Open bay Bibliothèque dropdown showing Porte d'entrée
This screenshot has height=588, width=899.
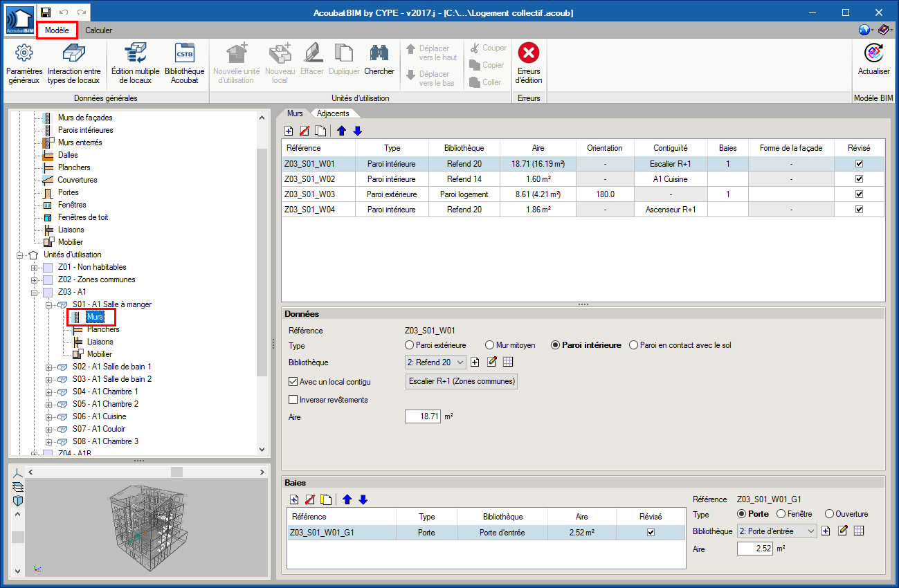pos(777,531)
